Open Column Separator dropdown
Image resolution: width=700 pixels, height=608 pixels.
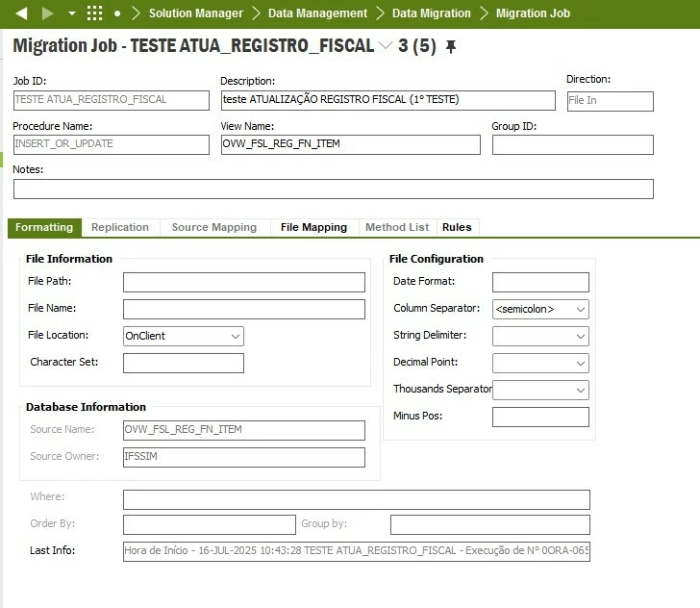click(540, 309)
